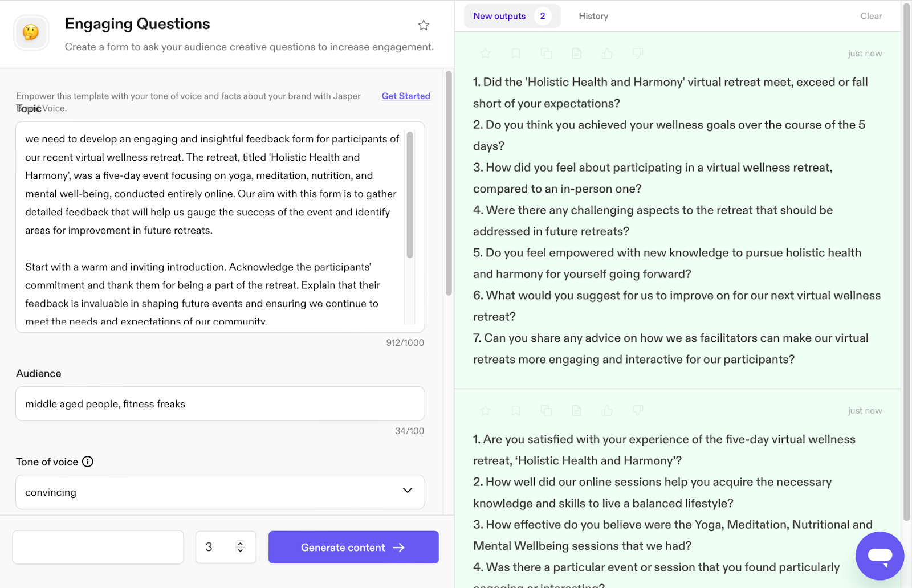Expand the Tone of voice dropdown
Image resolution: width=912 pixels, height=588 pixels.
(x=408, y=491)
